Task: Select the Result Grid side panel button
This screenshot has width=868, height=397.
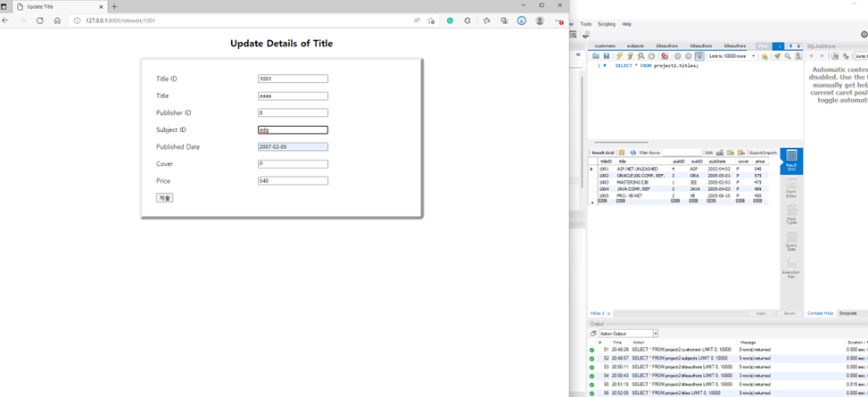Action: pyautogui.click(x=791, y=161)
